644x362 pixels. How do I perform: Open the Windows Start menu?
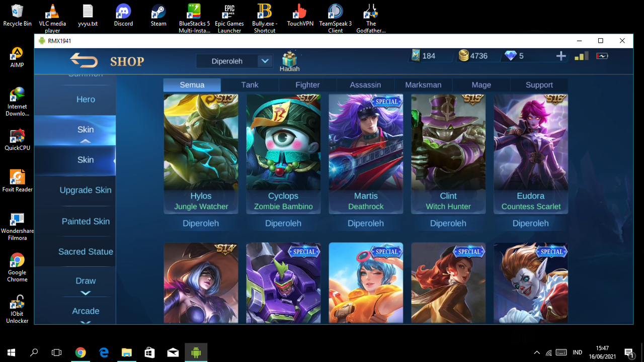(x=11, y=352)
